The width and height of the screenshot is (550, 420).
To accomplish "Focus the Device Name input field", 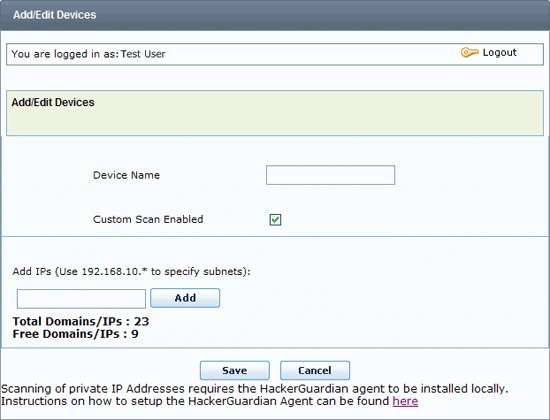I will [x=330, y=175].
